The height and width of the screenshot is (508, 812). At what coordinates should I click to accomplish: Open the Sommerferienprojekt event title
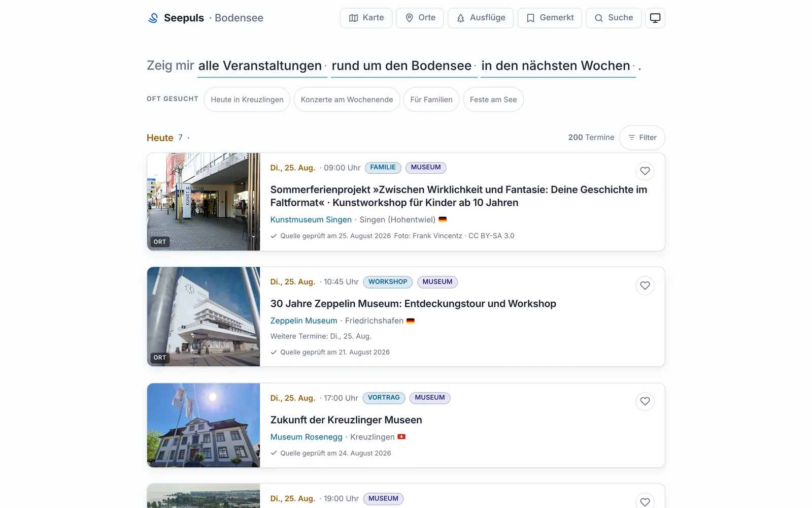(459, 196)
